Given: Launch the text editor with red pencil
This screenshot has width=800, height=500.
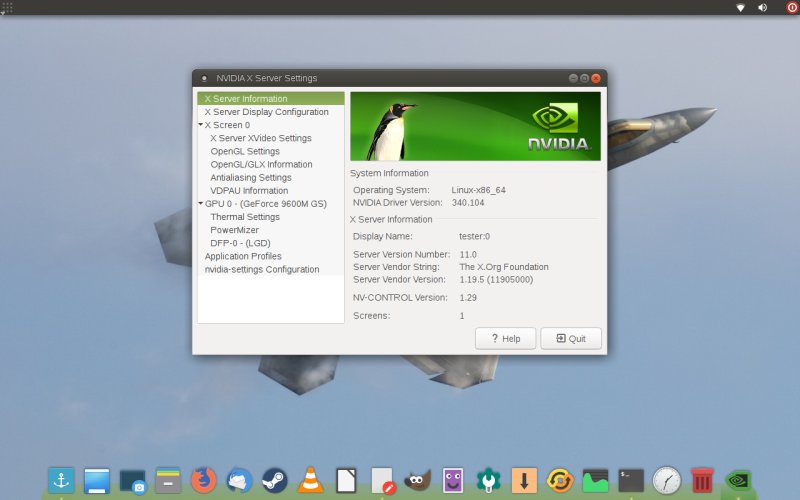Looking at the screenshot, I should tap(383, 481).
